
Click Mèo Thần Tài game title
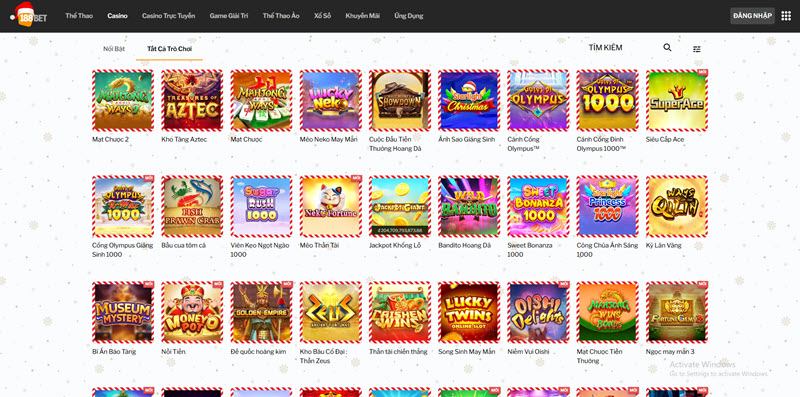[x=319, y=245]
